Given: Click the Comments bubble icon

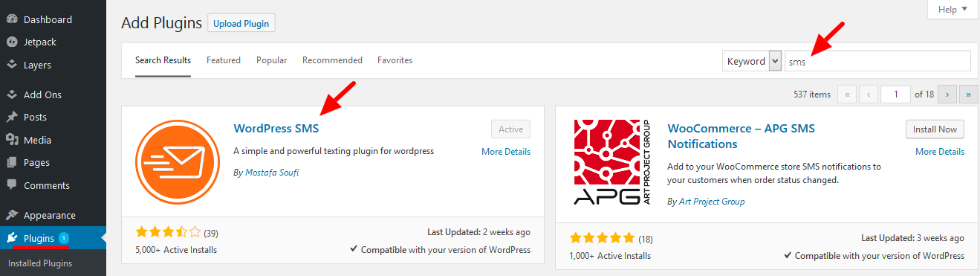Looking at the screenshot, I should point(12,185).
